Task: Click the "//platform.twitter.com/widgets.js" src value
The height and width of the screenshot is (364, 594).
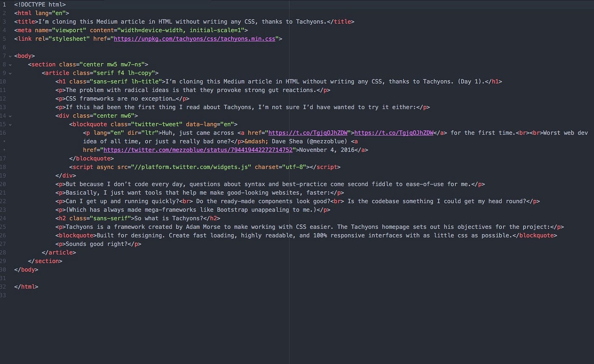Action: tap(191, 167)
